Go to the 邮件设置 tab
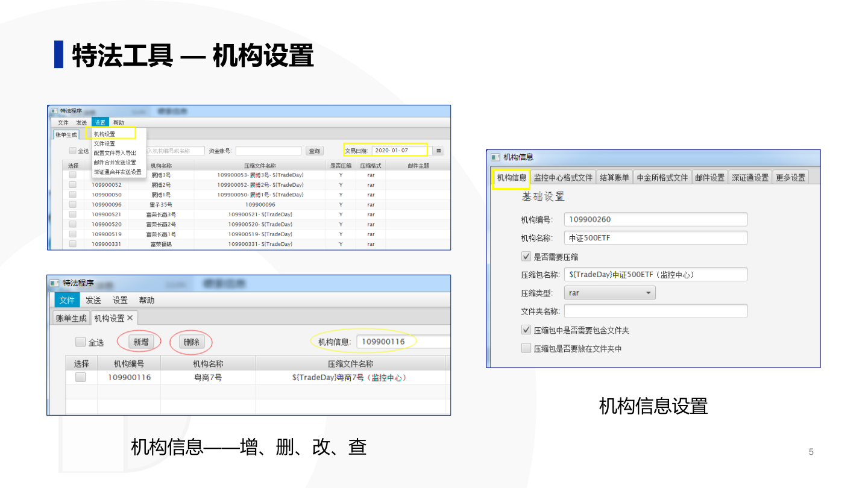The height and width of the screenshot is (488, 868). (709, 178)
